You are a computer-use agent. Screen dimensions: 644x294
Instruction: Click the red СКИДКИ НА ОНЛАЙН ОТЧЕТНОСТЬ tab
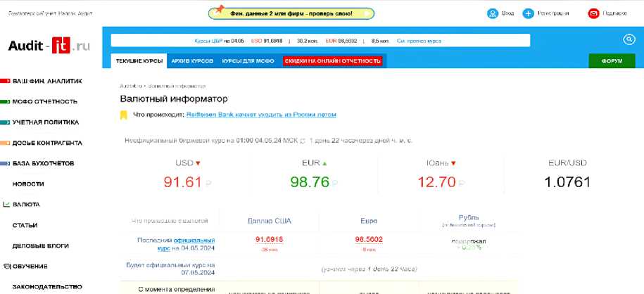click(333, 60)
